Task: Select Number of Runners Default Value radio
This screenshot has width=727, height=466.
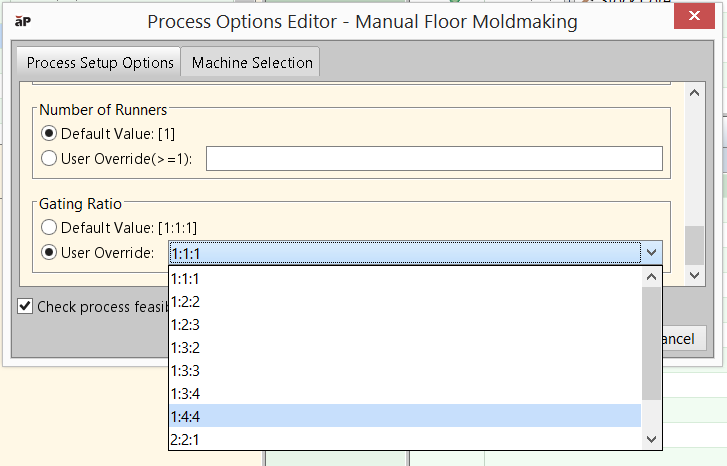Action: (48, 133)
